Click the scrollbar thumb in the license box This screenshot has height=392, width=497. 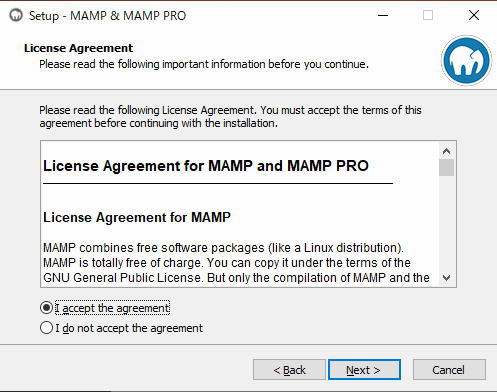446,167
